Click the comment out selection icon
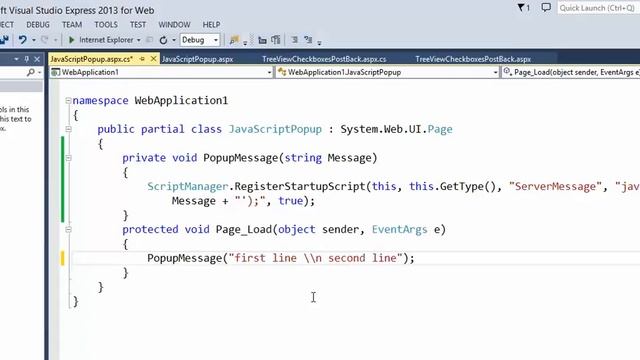This screenshot has width=640, height=360. coord(294,40)
